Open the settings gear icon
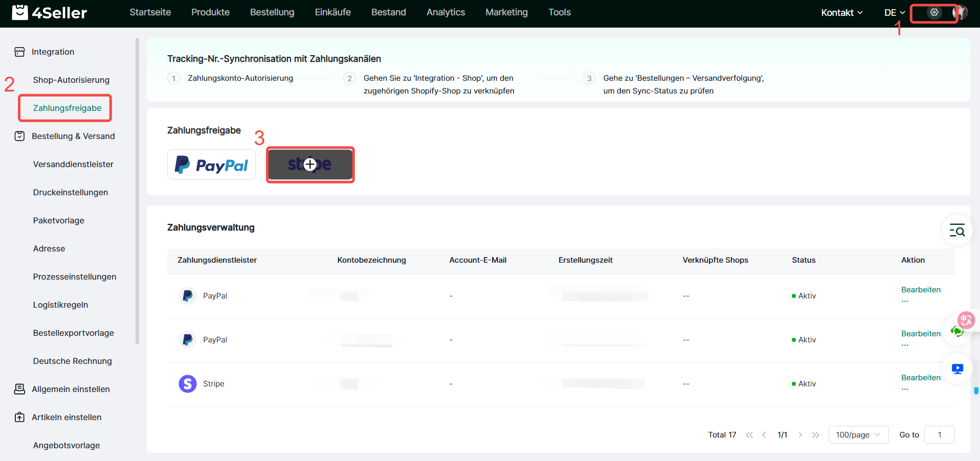This screenshot has height=461, width=980. (x=934, y=12)
